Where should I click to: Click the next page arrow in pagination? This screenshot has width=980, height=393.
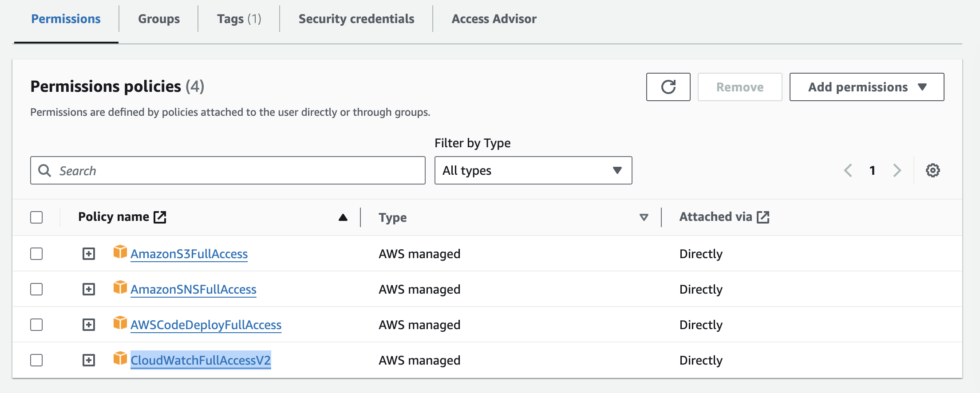897,170
